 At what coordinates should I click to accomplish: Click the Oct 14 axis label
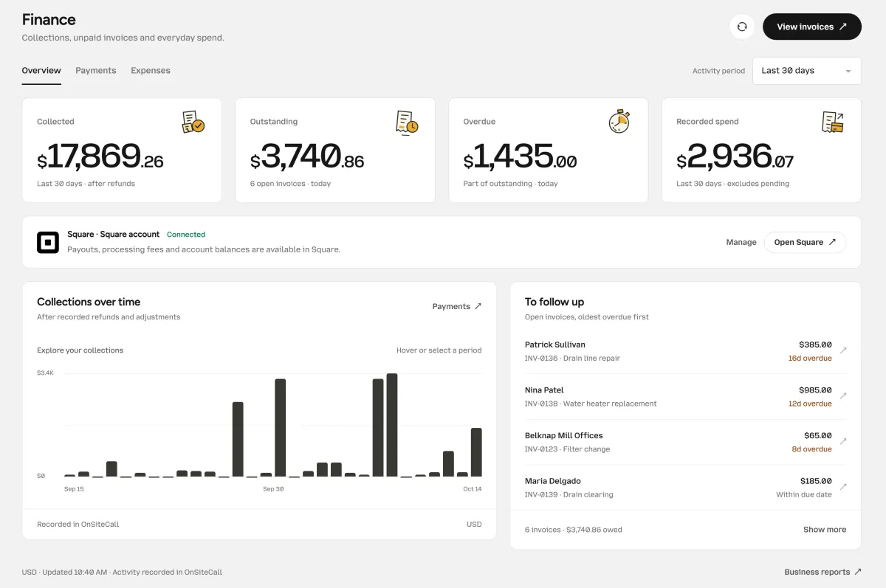click(x=473, y=489)
